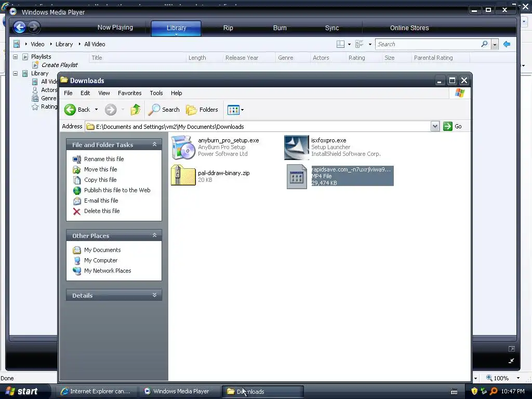
Task: Select the rapidsave.com MP4 file icon
Action: (297, 177)
